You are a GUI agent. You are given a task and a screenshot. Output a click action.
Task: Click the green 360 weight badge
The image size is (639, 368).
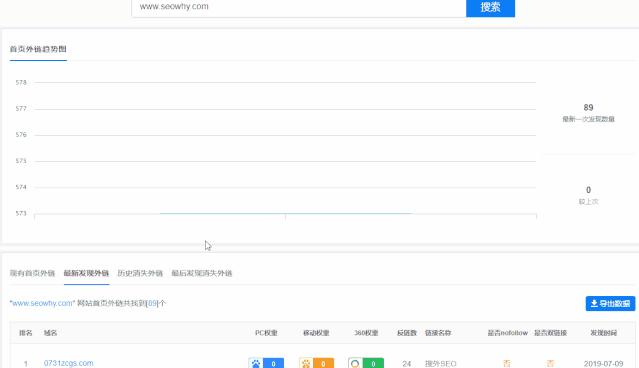pos(366,364)
